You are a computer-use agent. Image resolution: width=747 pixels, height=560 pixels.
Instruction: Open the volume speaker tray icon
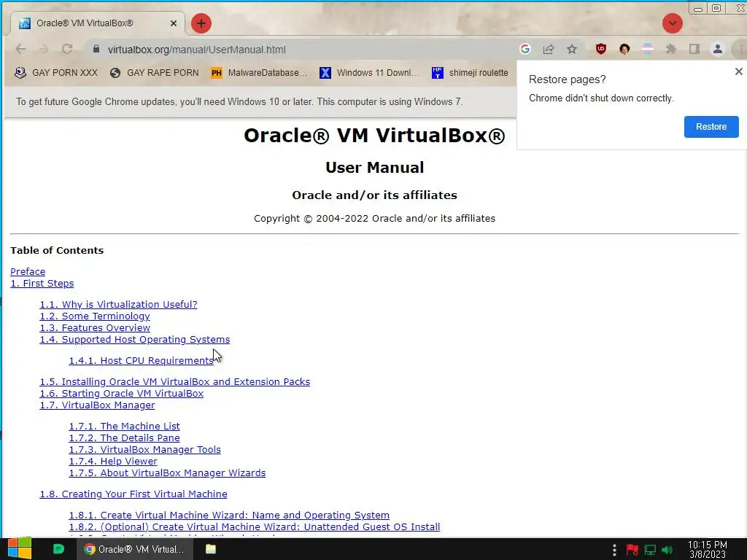point(667,550)
